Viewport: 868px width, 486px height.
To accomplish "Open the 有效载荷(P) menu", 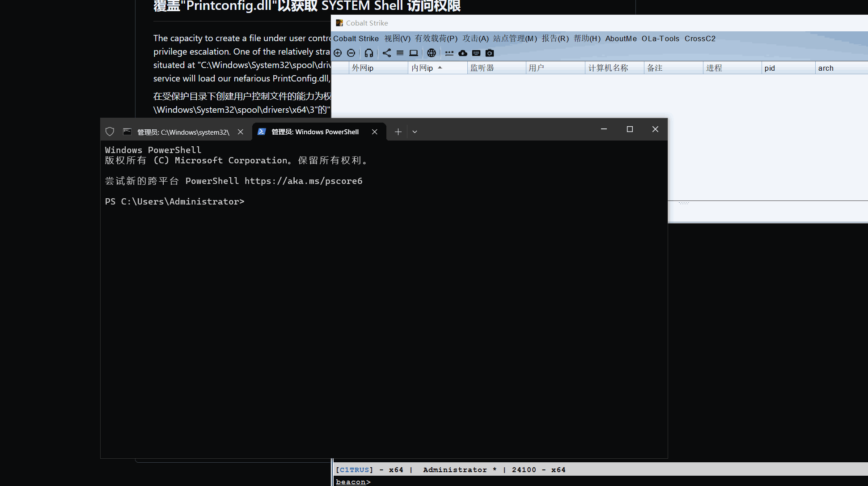I will coord(436,38).
